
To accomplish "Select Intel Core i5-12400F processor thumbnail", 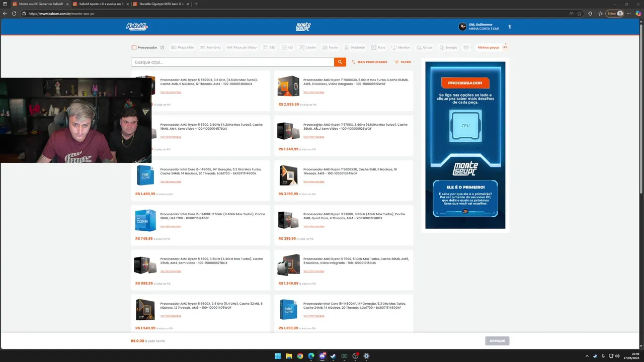I will coord(145,220).
